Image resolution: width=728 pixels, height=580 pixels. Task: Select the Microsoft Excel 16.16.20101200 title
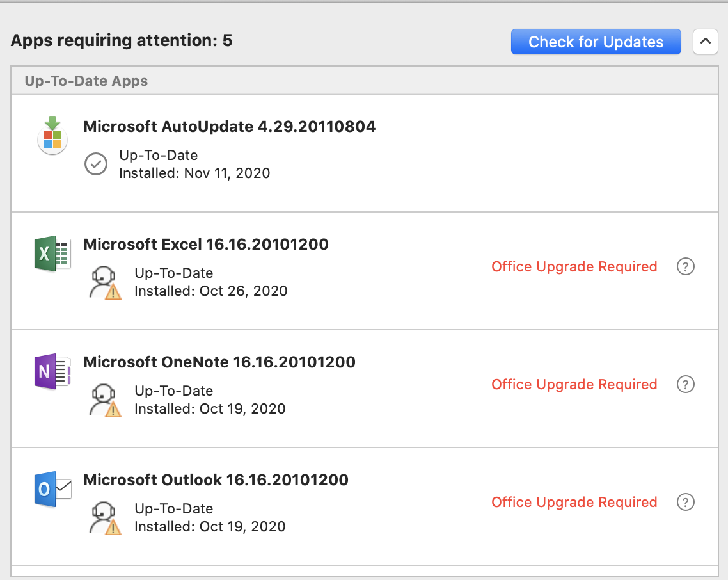(206, 245)
